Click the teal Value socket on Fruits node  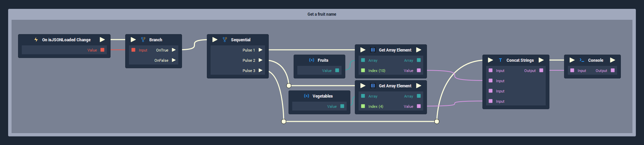(x=337, y=70)
